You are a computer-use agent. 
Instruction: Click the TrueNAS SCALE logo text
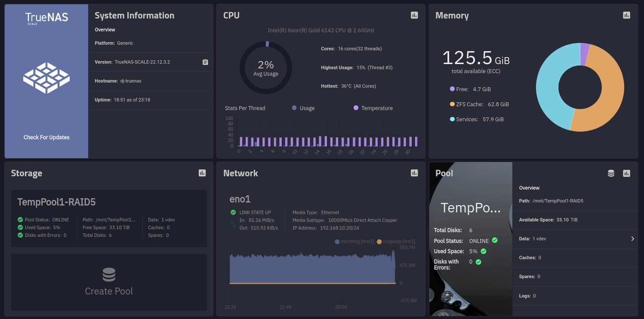click(x=46, y=18)
